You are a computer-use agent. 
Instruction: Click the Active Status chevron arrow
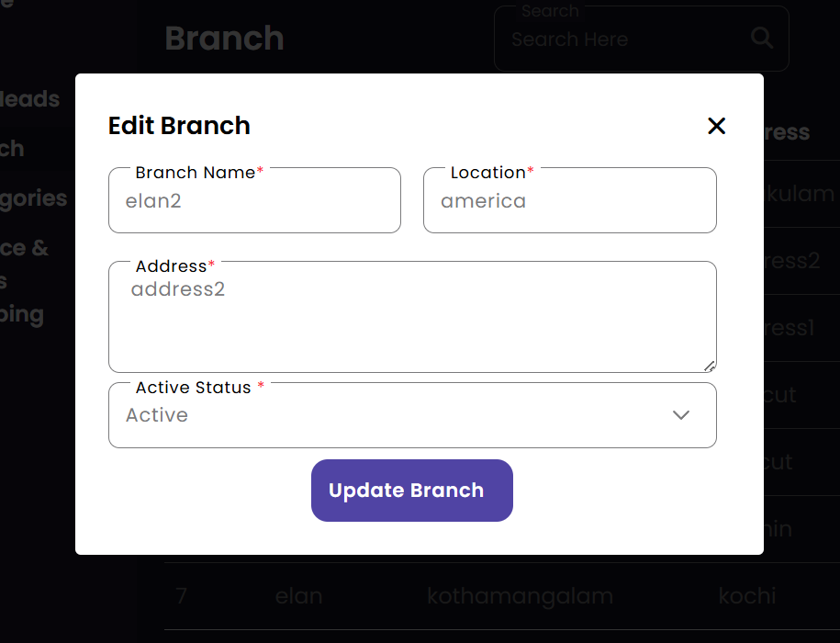pos(680,415)
